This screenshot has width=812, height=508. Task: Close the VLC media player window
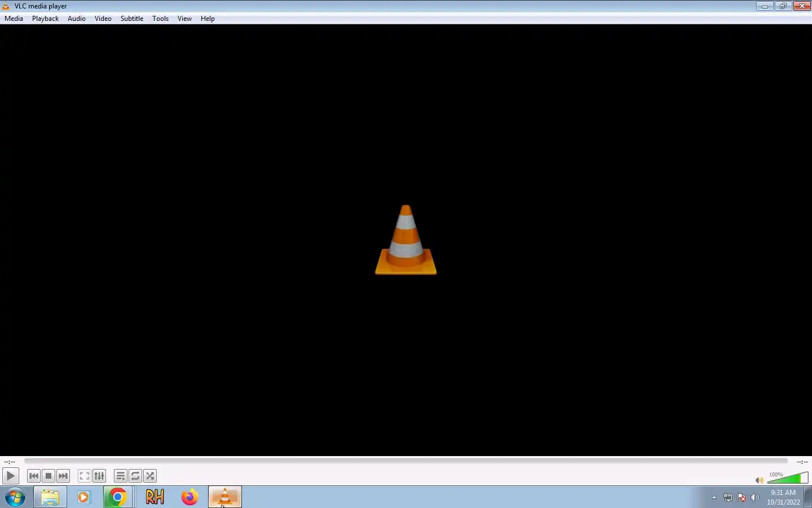(x=801, y=6)
